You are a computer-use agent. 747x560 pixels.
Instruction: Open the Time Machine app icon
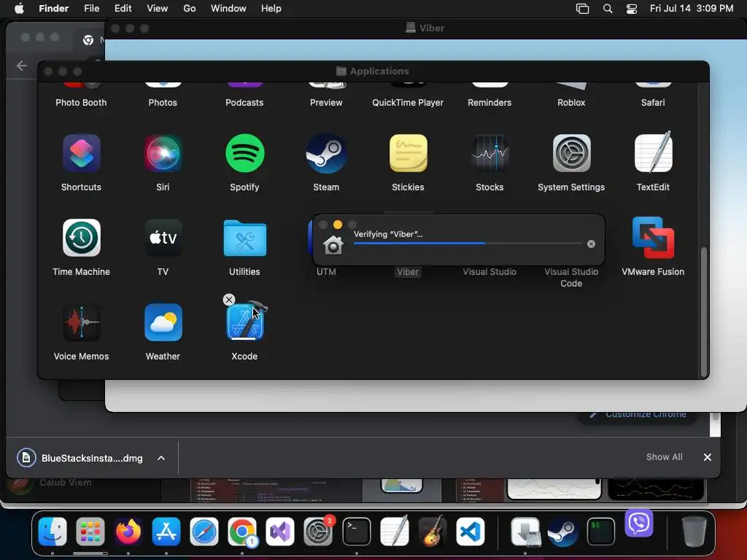tap(82, 238)
